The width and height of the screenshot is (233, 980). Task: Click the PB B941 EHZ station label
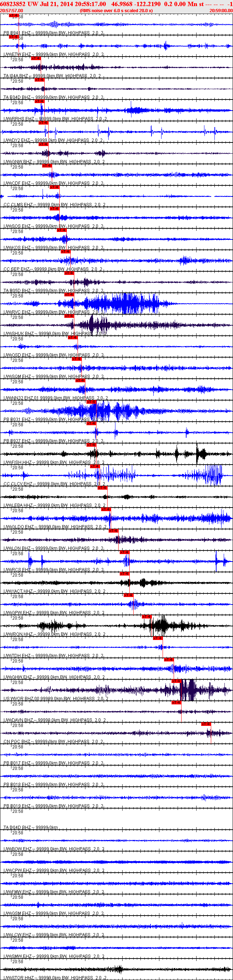pos(17,33)
